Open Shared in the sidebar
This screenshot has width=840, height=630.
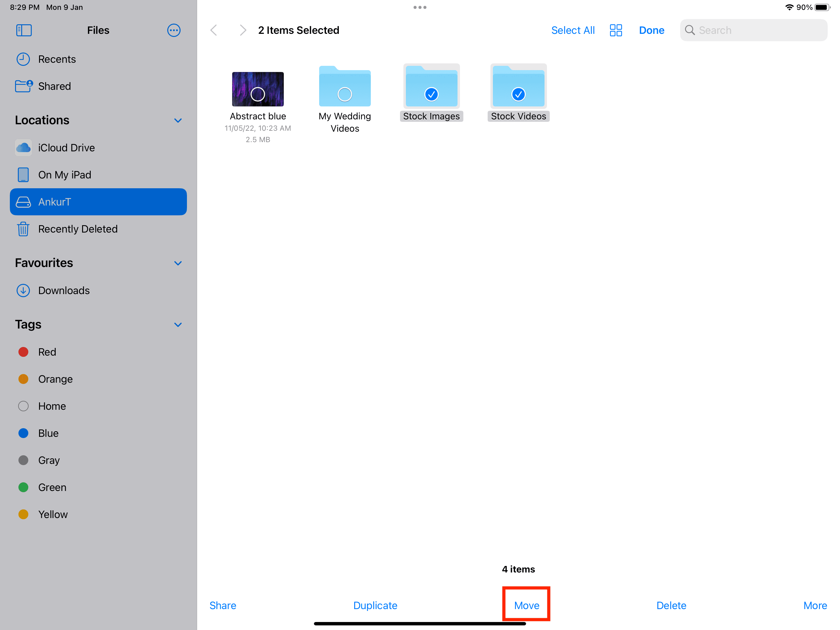[x=98, y=86]
